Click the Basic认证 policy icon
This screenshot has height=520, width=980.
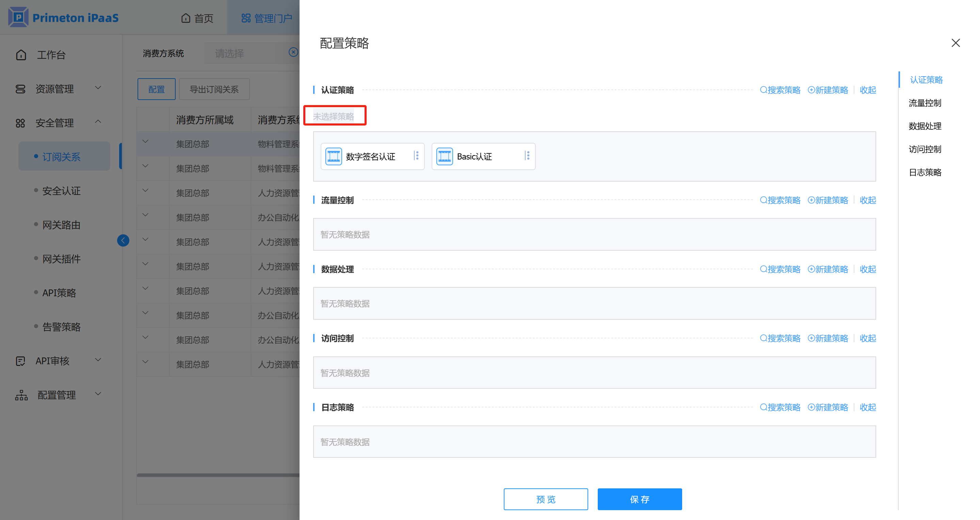pos(444,156)
